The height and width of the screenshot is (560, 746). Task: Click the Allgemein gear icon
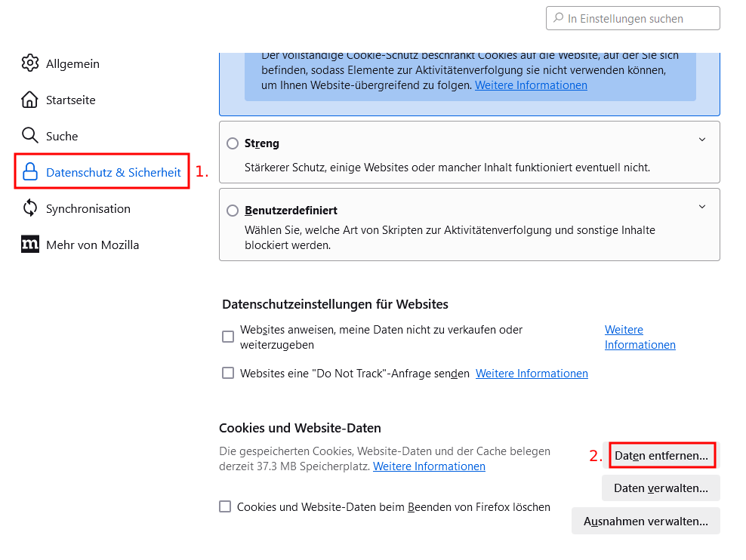point(30,63)
